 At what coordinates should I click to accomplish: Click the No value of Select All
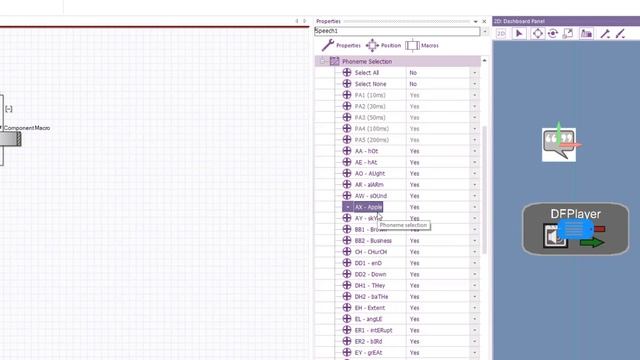(413, 73)
